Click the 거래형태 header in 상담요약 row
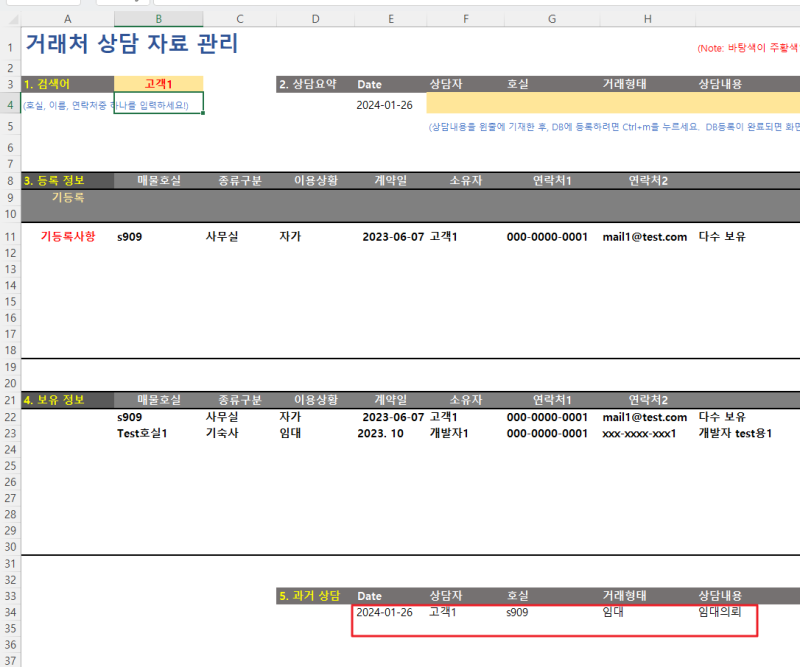This screenshot has height=667, width=800. click(x=624, y=84)
